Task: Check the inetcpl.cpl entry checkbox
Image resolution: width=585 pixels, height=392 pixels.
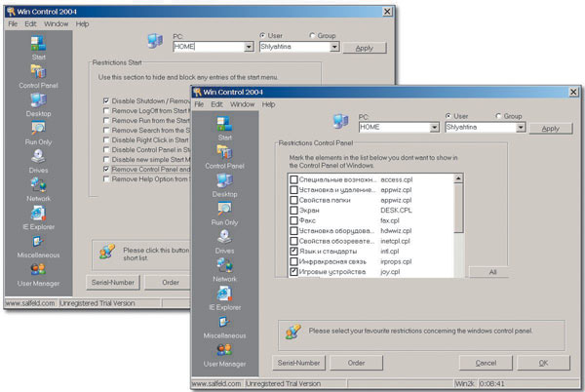Action: tap(293, 241)
